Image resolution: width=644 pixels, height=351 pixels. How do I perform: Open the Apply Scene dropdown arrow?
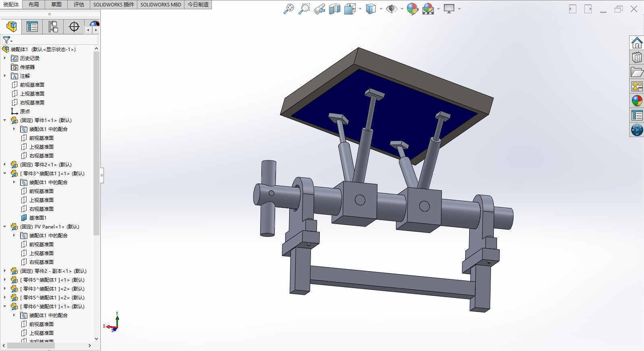point(438,9)
